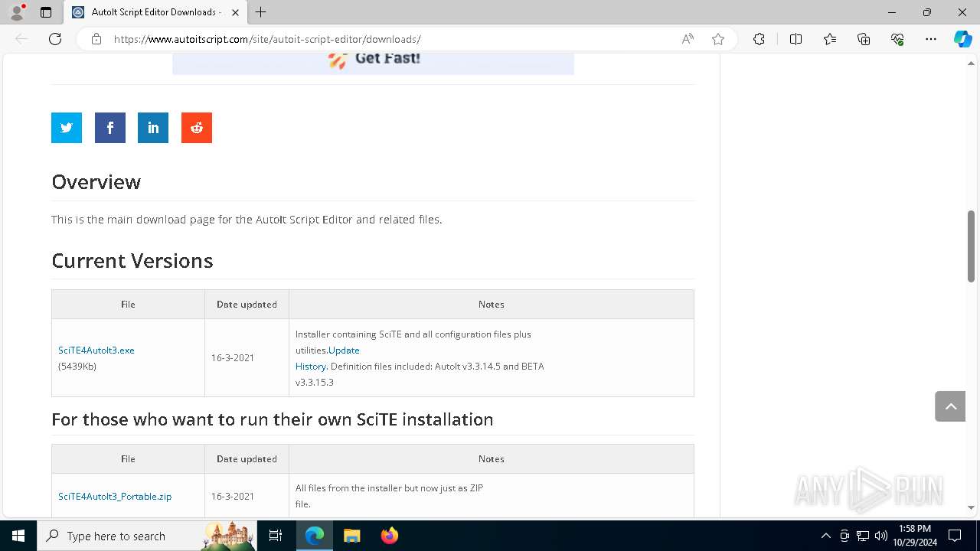Click the Get Fast! banner
The height and width of the screenshot is (551, 980).
[x=373, y=63]
